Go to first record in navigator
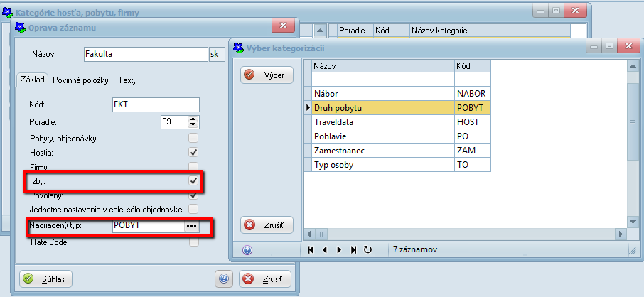The height and width of the screenshot is (297, 644). [x=311, y=250]
